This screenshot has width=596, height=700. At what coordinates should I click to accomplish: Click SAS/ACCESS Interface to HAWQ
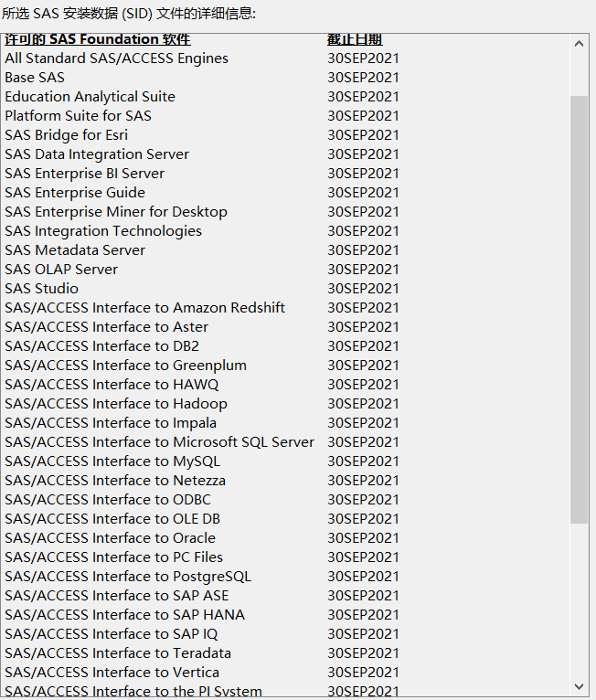point(112,385)
